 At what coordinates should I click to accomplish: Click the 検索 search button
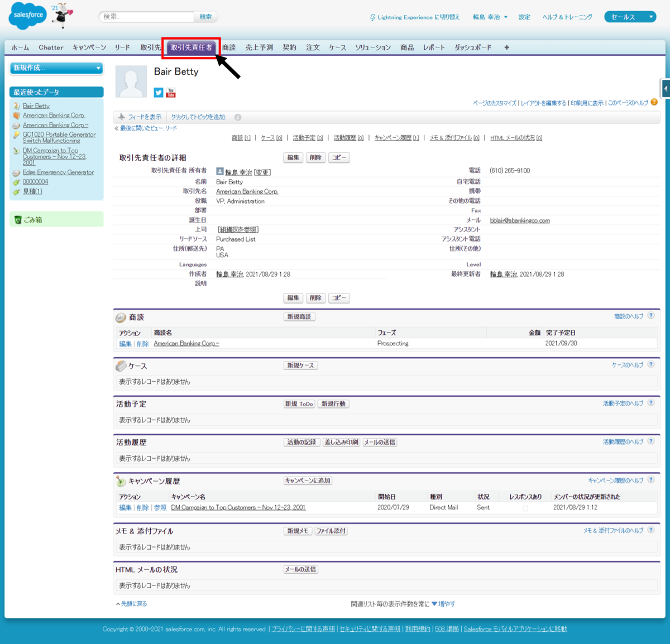tap(205, 17)
